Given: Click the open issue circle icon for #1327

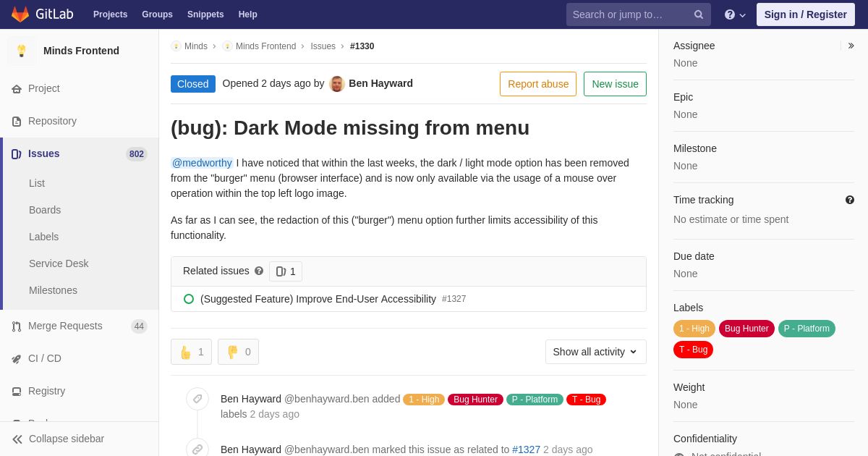Looking at the screenshot, I should click(x=189, y=299).
